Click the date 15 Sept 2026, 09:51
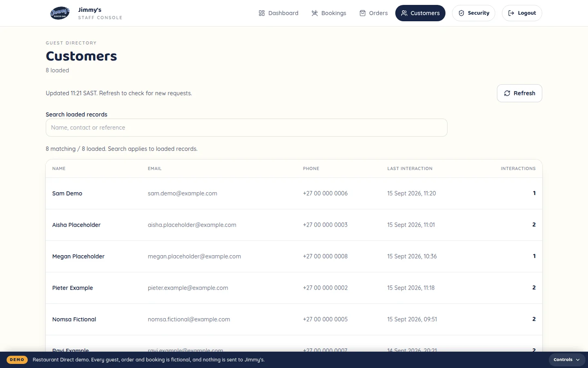 (x=412, y=319)
